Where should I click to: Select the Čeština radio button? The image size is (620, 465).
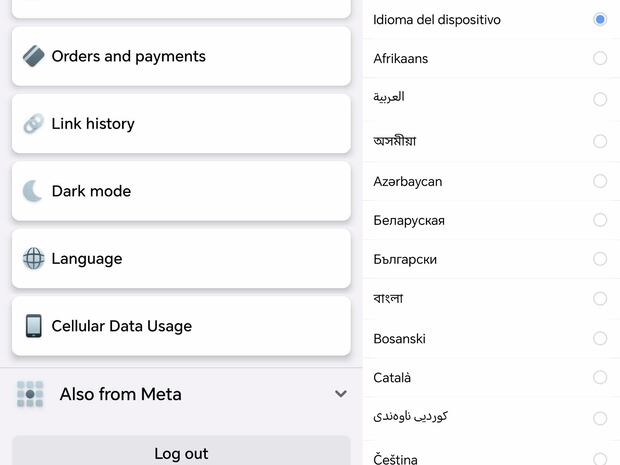(x=600, y=458)
